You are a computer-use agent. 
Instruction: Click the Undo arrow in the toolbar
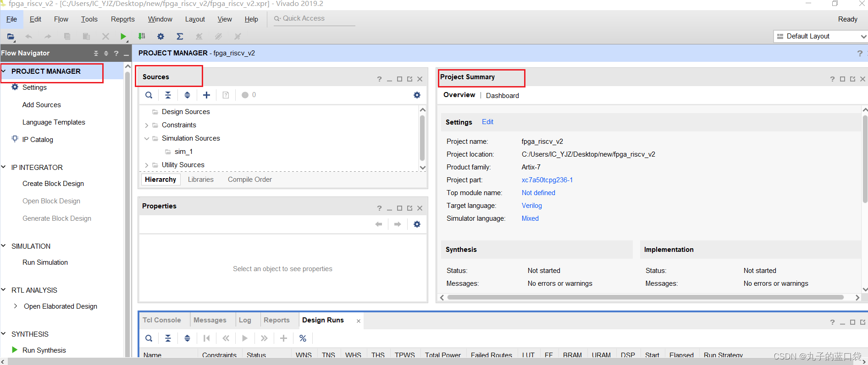click(x=29, y=36)
